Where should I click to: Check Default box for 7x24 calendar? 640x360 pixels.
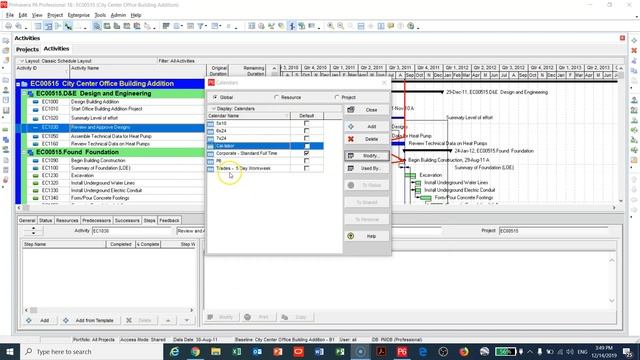307,138
